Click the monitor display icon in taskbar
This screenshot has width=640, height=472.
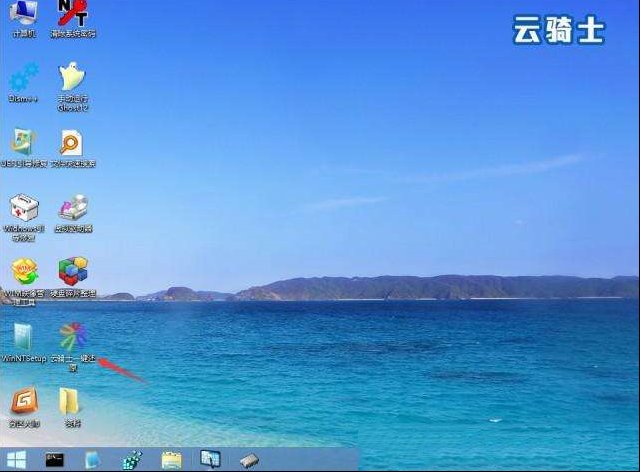[209, 460]
